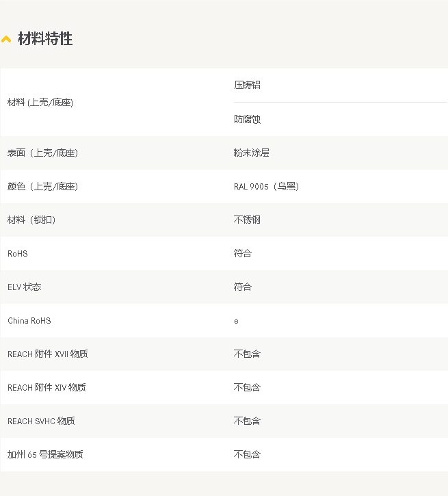Select the 压铸铝 value
The width and height of the screenshot is (448, 496).
coord(247,85)
